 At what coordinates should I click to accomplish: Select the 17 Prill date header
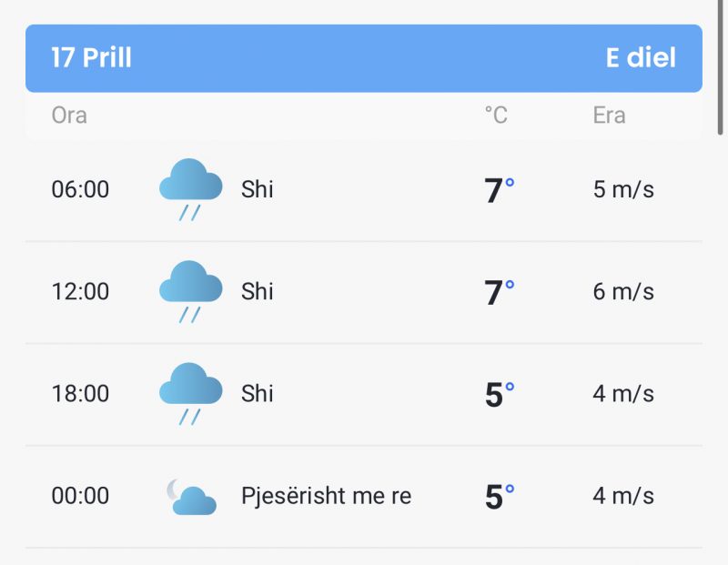point(92,57)
